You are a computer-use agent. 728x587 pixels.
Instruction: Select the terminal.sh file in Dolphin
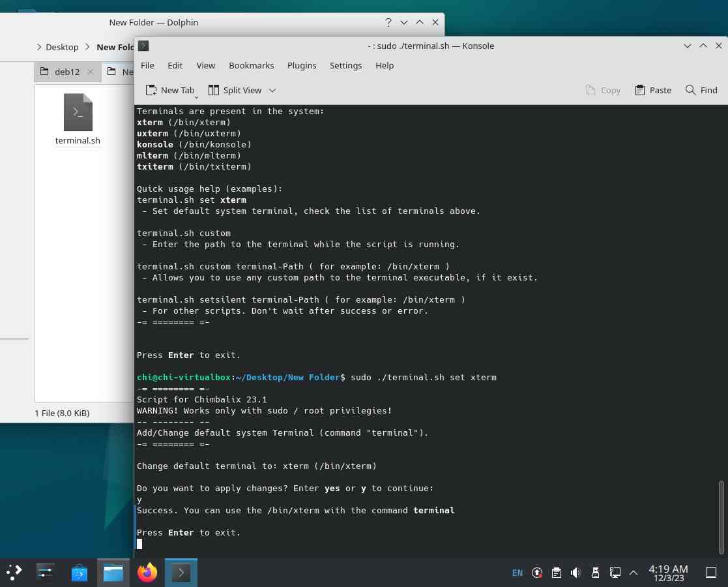tap(78, 119)
